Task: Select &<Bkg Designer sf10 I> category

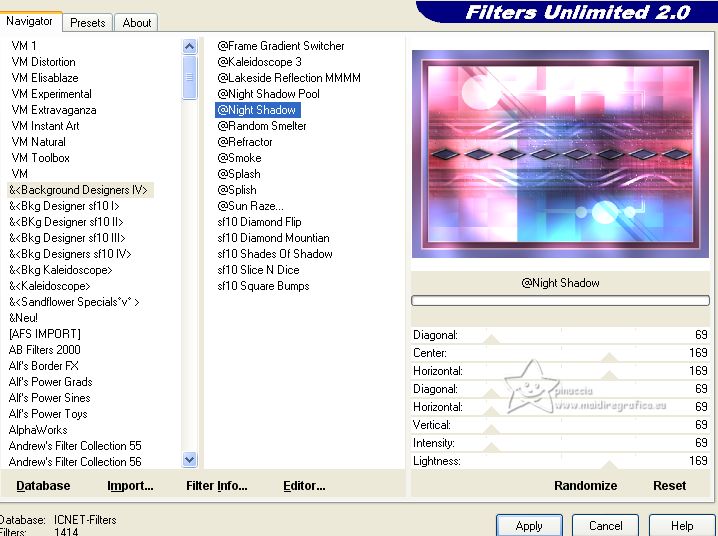Action: coord(64,206)
